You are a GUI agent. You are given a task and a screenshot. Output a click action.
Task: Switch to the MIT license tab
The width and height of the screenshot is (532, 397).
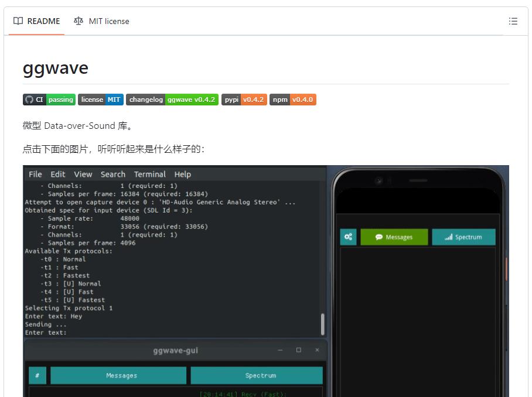pos(101,21)
